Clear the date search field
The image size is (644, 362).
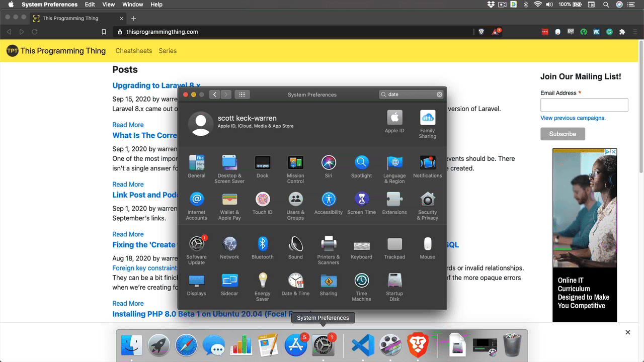pyautogui.click(x=439, y=94)
